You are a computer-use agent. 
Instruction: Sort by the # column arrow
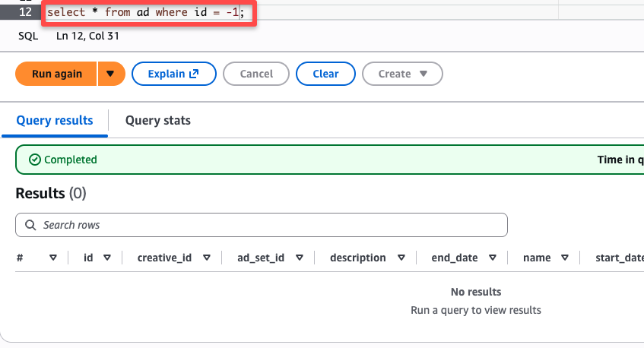click(53, 258)
